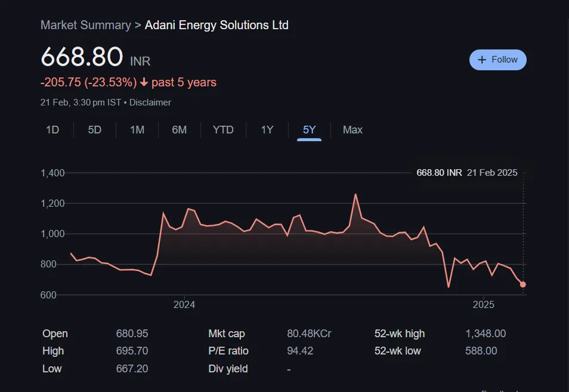Select the 5D time range tab
Viewport: 569px width, 392px height.
(95, 130)
